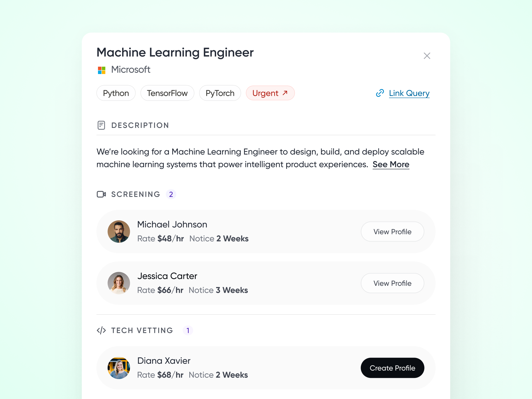This screenshot has height=399, width=532.
Task: Expand the description with See More
Action: pyautogui.click(x=391, y=164)
